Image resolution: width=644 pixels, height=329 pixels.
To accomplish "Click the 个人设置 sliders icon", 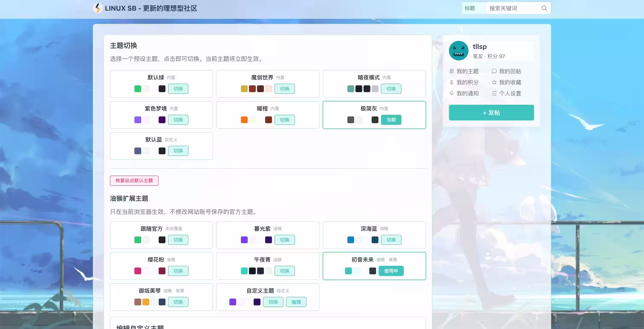I will pos(494,93).
